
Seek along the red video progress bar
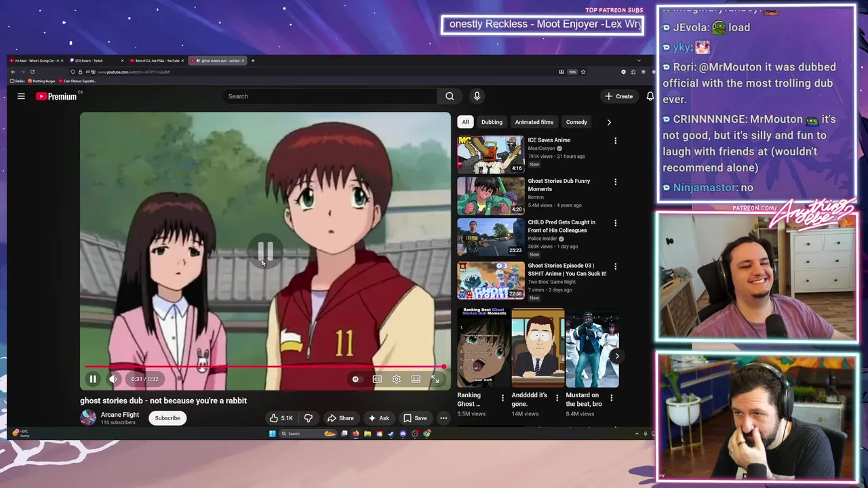click(x=264, y=367)
